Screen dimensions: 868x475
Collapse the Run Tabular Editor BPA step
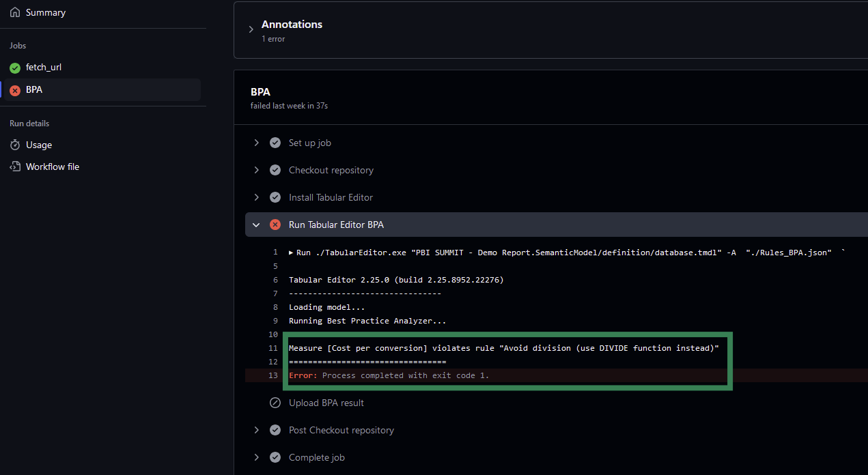click(256, 225)
